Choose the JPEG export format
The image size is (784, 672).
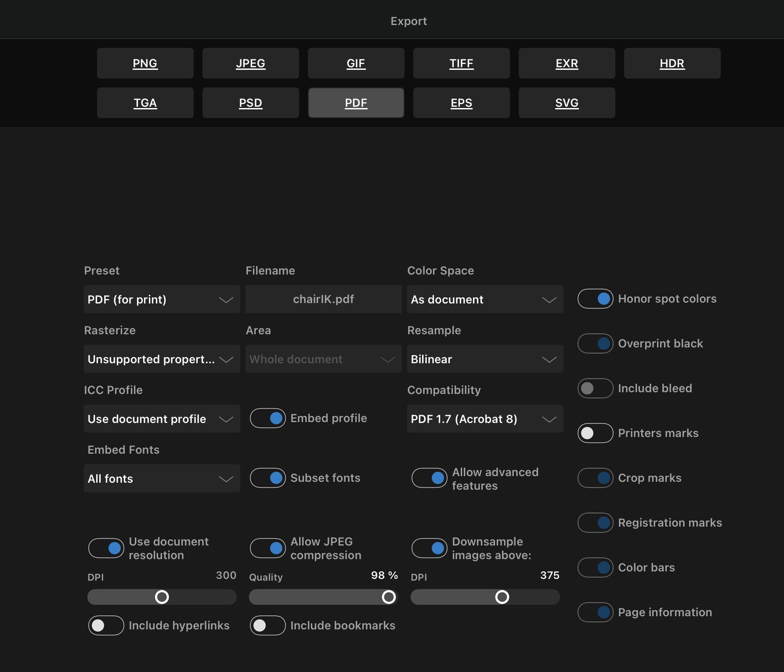(250, 63)
